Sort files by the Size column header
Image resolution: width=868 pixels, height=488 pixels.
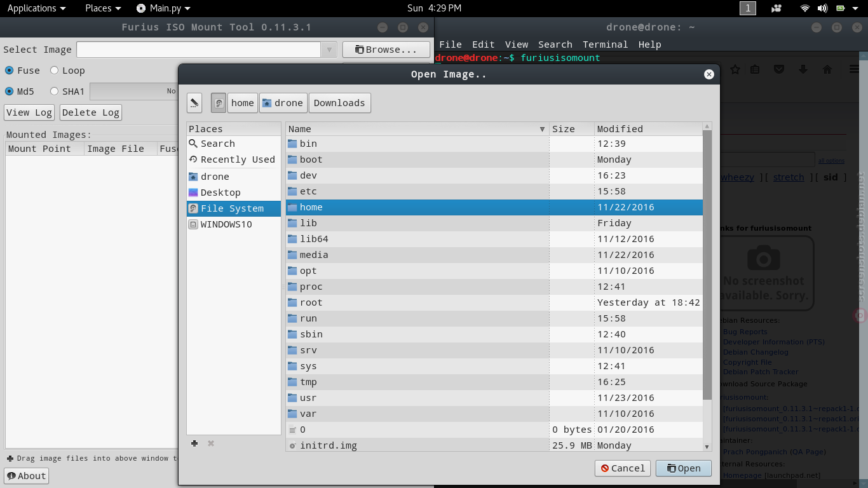click(571, 129)
